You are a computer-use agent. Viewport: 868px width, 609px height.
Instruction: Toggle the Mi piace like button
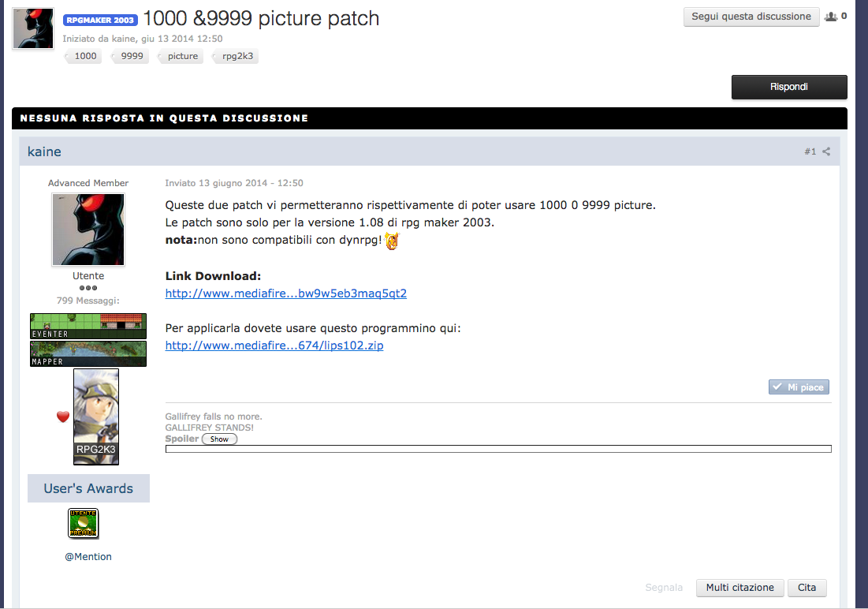799,387
